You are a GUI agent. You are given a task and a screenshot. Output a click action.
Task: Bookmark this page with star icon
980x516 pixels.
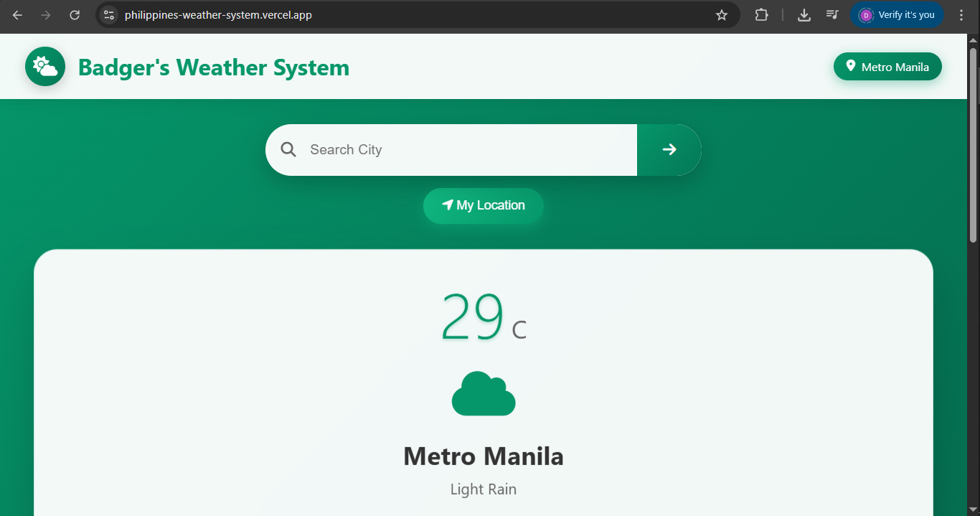[x=722, y=15]
